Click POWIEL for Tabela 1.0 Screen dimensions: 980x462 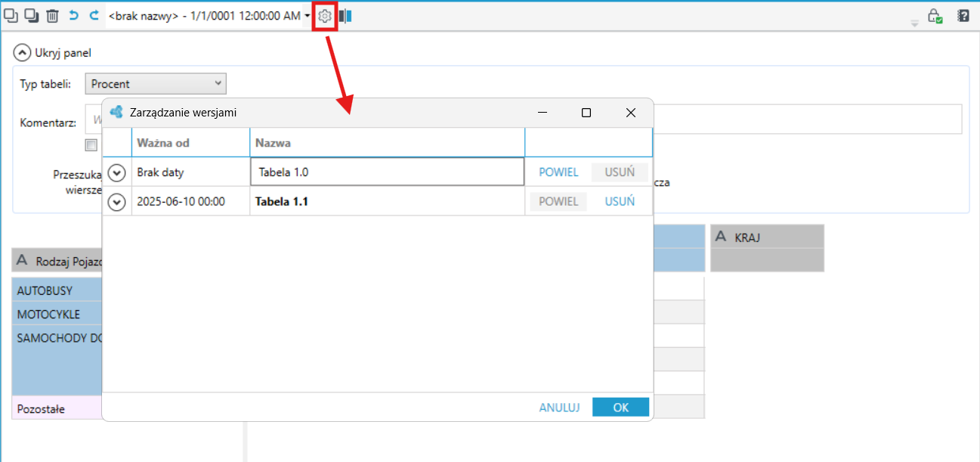[x=558, y=172]
